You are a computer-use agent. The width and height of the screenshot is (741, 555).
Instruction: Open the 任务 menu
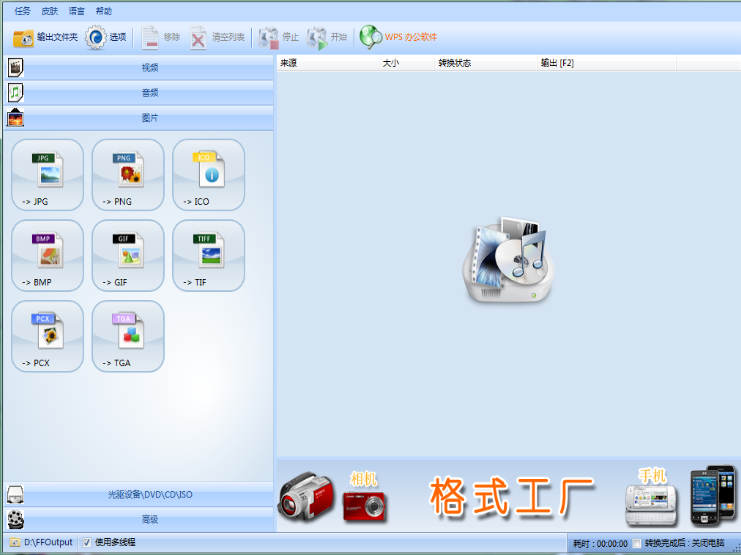point(22,11)
